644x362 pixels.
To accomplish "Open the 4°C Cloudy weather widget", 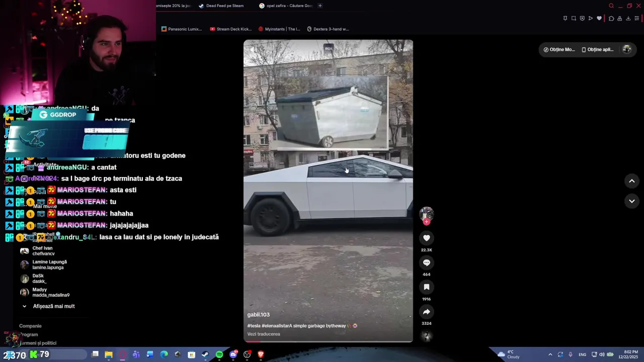I will pyautogui.click(x=508, y=354).
